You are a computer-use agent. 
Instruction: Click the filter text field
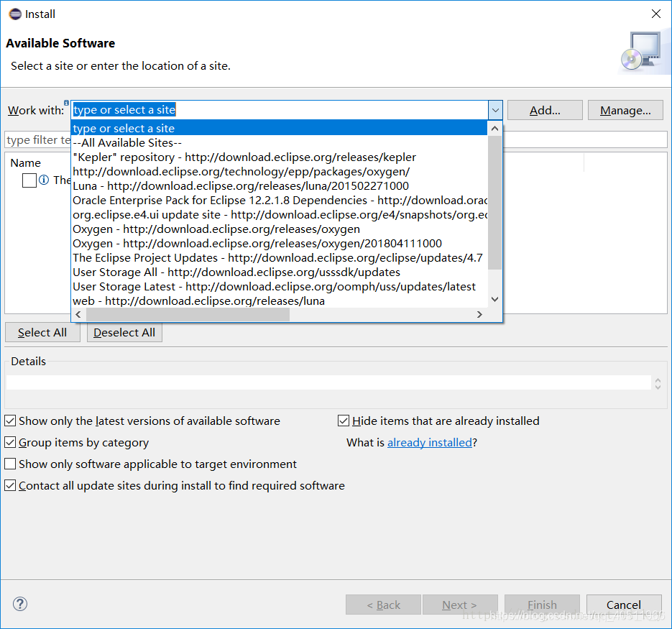[x=36, y=139]
